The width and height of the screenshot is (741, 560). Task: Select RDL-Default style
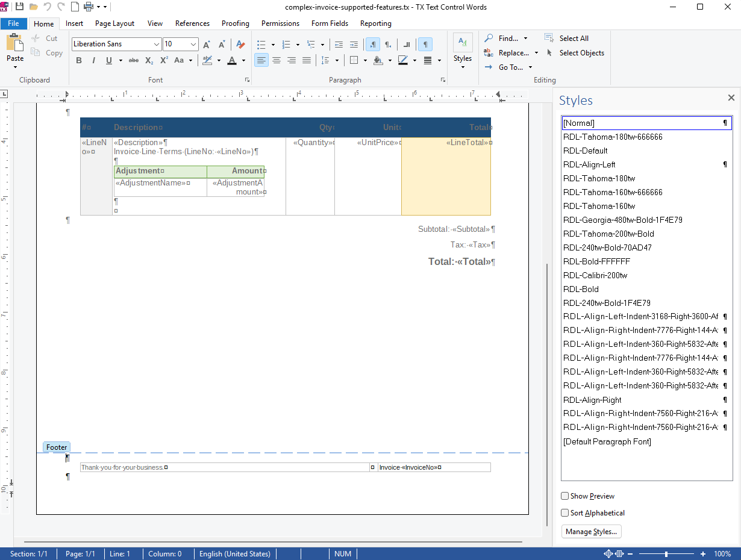(x=646, y=151)
